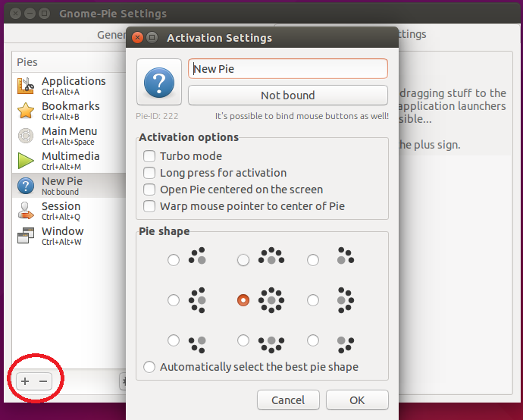Select bottom-right quarter pie shape radio
The image size is (523, 420).
tap(313, 340)
